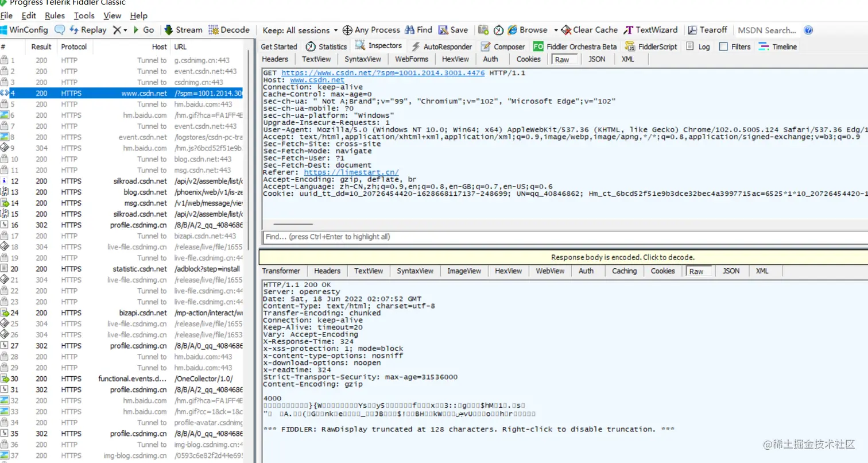The width and height of the screenshot is (868, 463).
Task: Click Clear Cache in the toolbar
Action: [590, 30]
